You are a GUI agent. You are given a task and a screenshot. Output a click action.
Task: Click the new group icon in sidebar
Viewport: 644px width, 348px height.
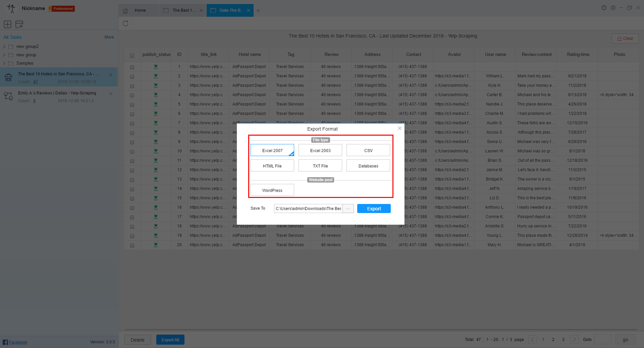(x=19, y=24)
